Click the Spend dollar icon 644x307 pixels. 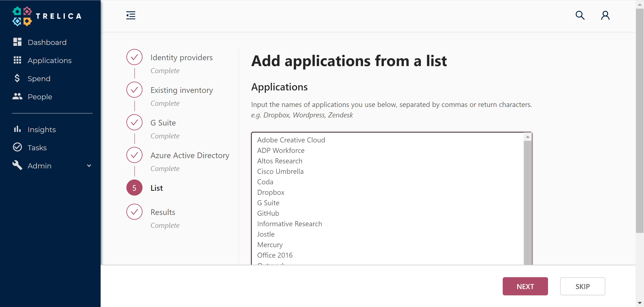(17, 78)
